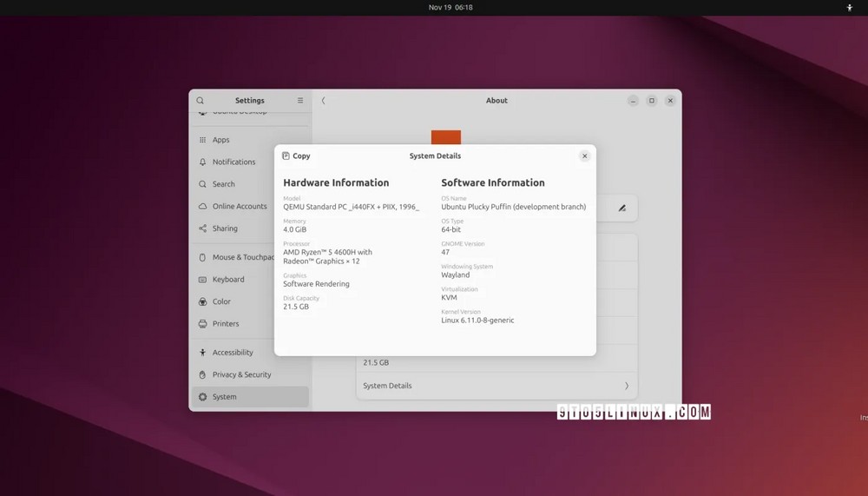Click the Copy button in System Details
Viewport: 868px width, 496px height.
coord(296,155)
